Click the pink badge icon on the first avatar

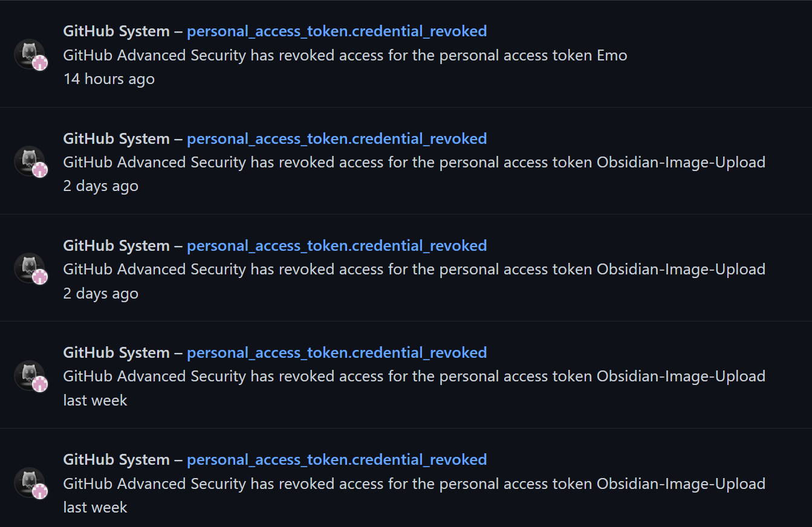click(39, 63)
